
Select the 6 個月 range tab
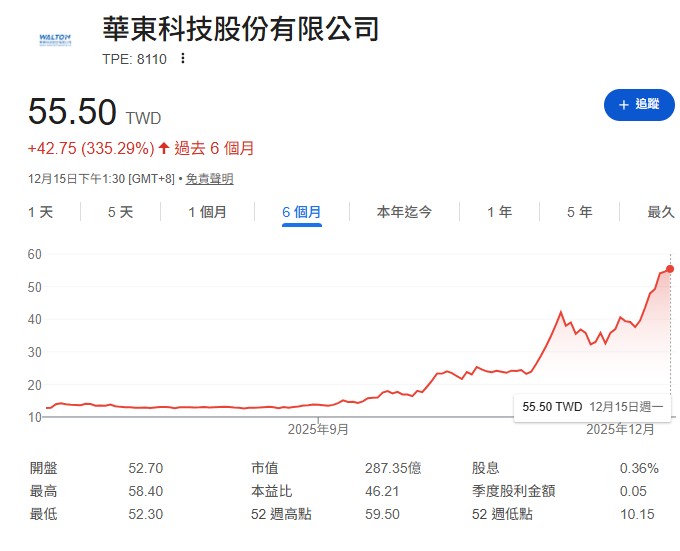pos(301,212)
